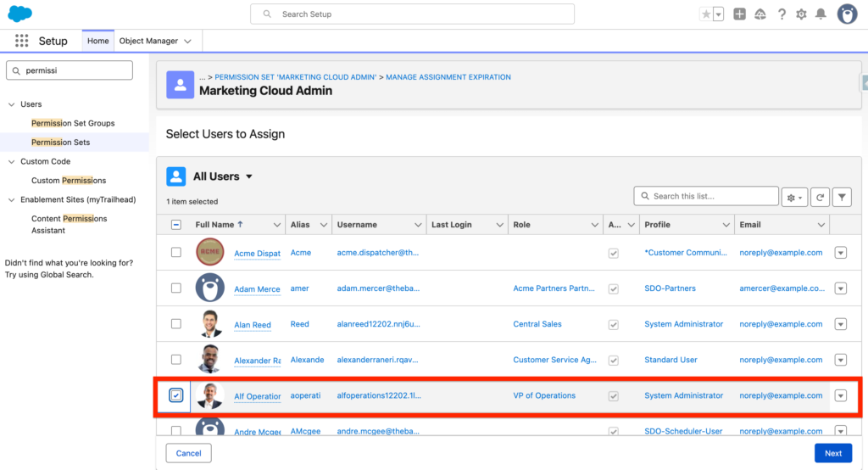
Task: View notifications bell
Action: 821,14
